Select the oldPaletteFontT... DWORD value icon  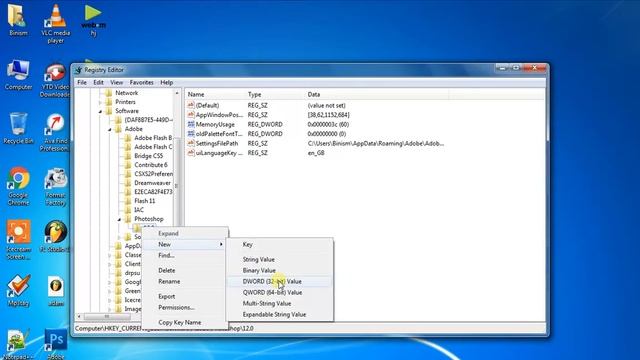(191, 133)
